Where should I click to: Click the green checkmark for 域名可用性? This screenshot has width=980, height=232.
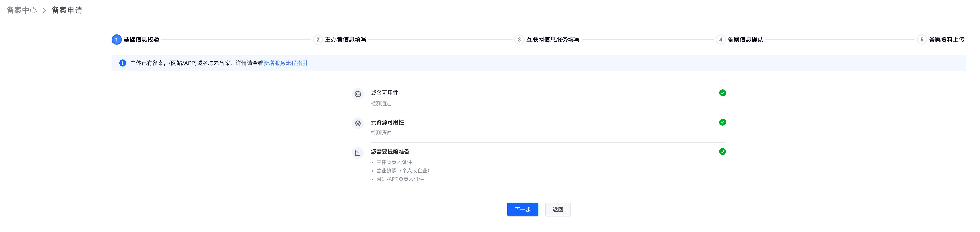(x=722, y=93)
